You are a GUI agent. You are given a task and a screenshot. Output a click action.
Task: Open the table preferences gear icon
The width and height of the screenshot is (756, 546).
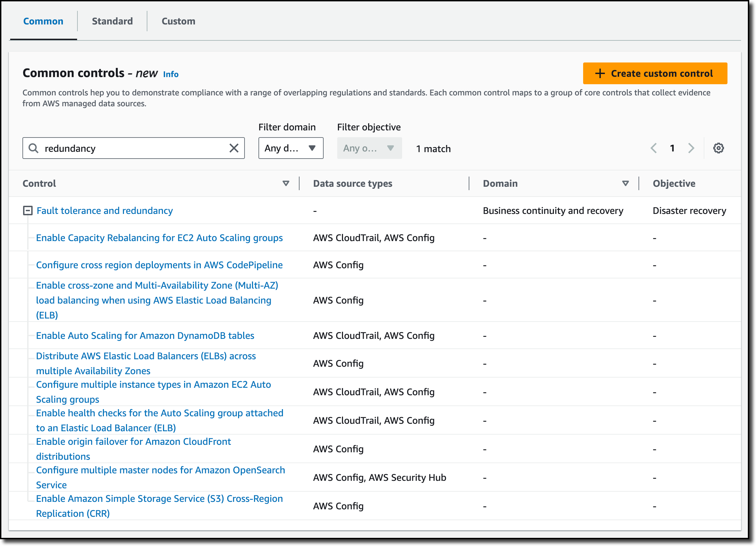(718, 148)
